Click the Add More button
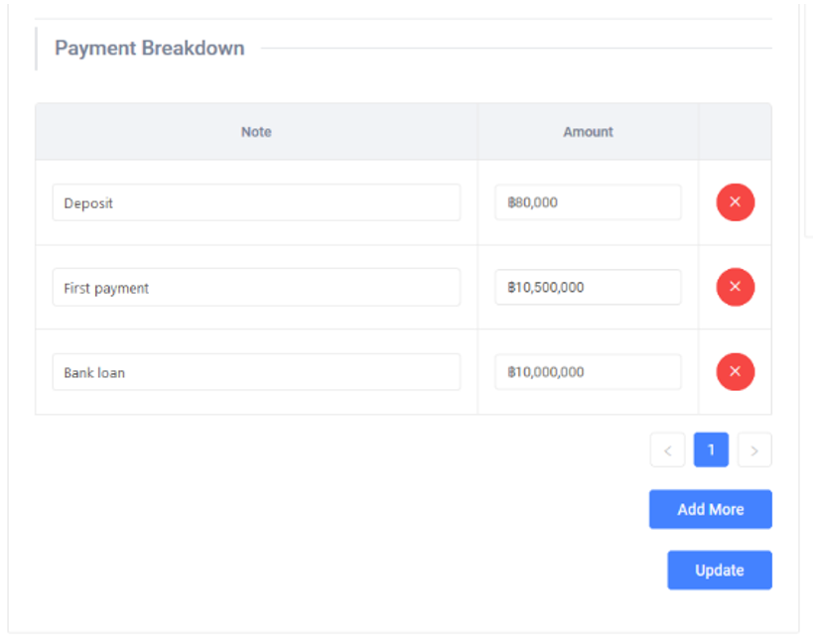Image resolution: width=813 pixels, height=644 pixels. [x=710, y=509]
